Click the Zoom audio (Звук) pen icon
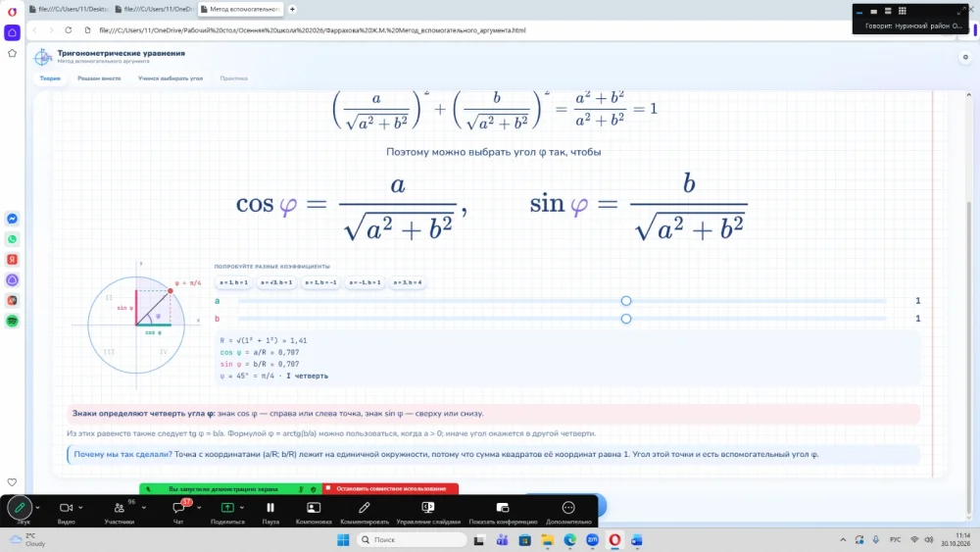980x552 pixels. point(20,508)
